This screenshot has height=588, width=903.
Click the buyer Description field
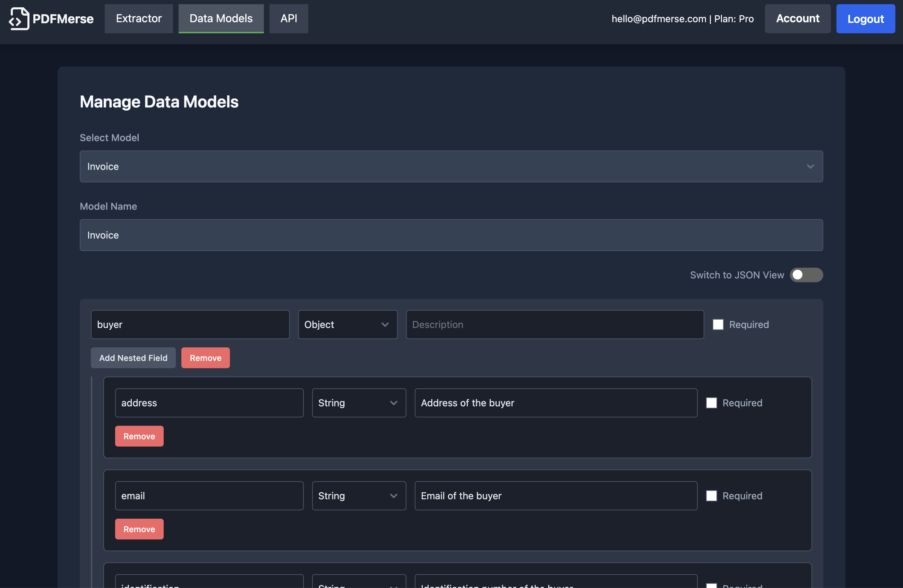click(x=554, y=325)
